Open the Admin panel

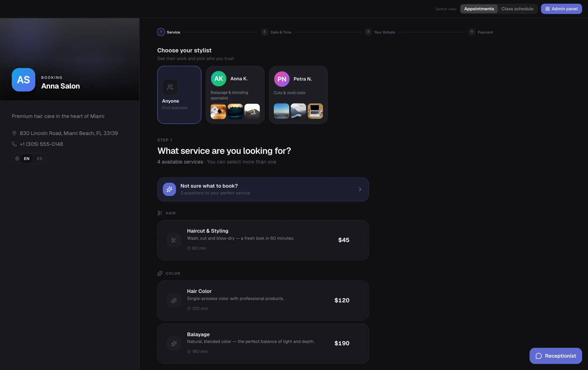561,9
